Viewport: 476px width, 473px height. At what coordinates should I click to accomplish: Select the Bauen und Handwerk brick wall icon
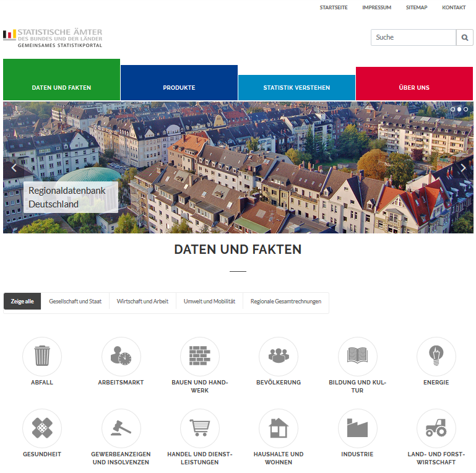(200, 357)
